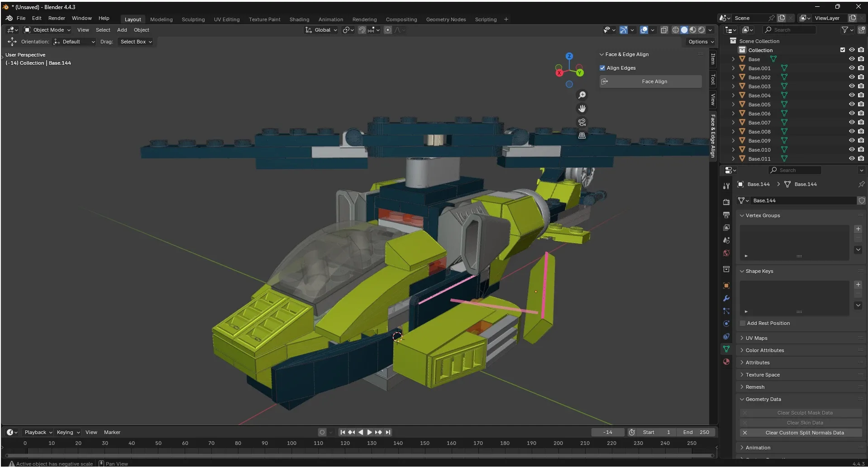Open the Modifiers wrench tab in properties
The width and height of the screenshot is (868, 468).
[726, 298]
